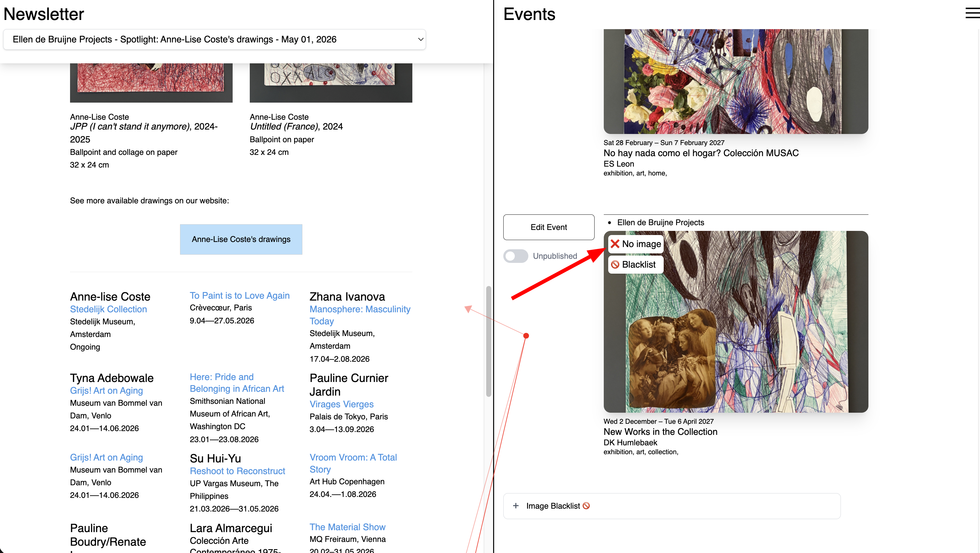
Task: Click the tags exhibition, art, collection,
Action: (641, 452)
